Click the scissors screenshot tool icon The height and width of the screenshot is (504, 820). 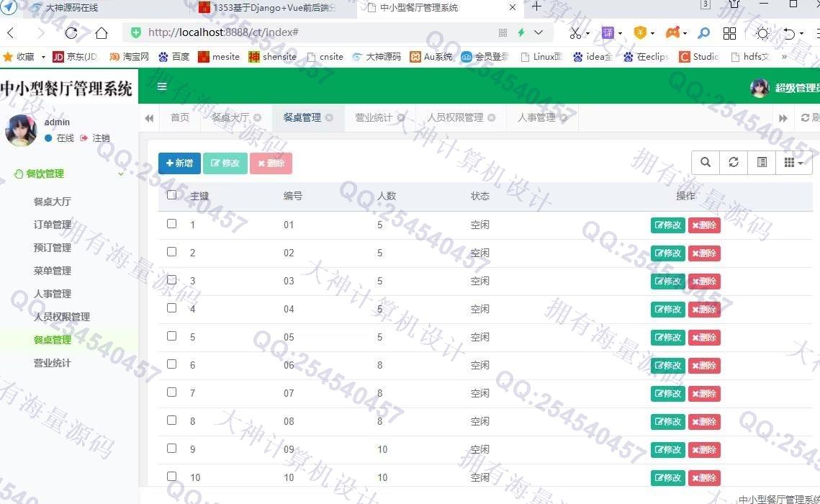pos(575,33)
